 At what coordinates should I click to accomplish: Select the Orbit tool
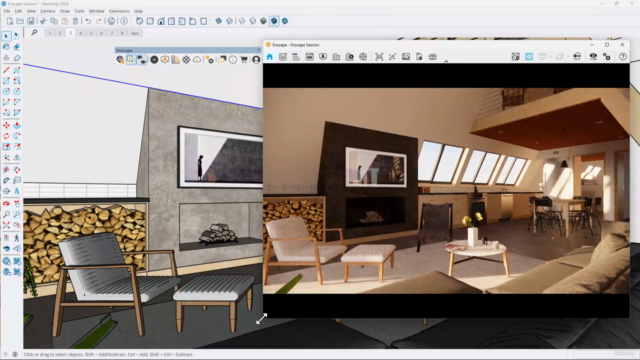[6, 203]
